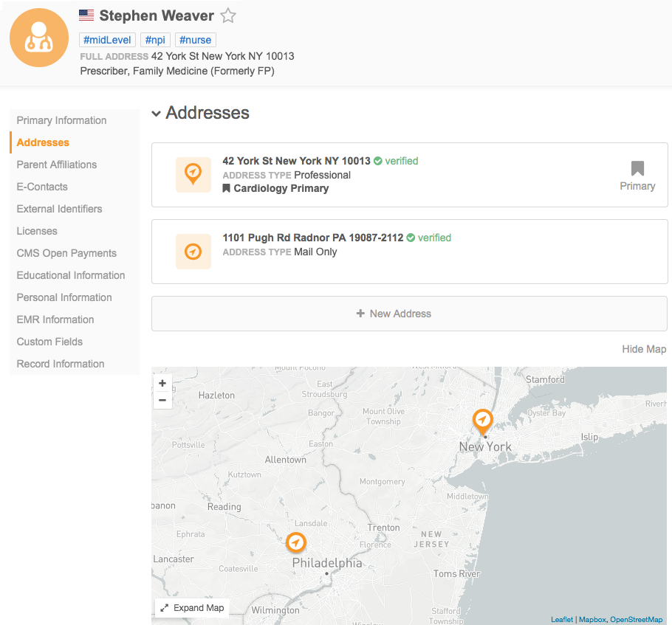Select the #nurse hashtag tag
The height and width of the screenshot is (625, 672).
(x=196, y=40)
